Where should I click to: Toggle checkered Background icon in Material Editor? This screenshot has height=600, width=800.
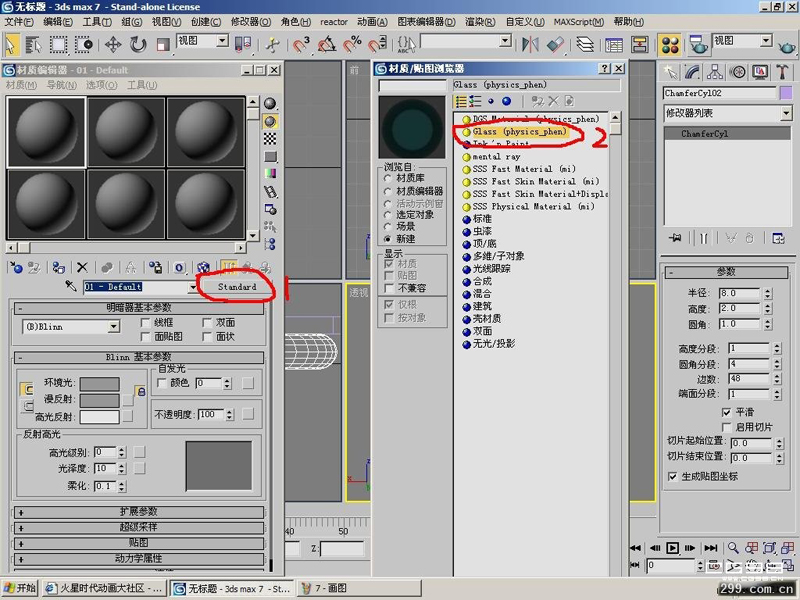click(270, 139)
